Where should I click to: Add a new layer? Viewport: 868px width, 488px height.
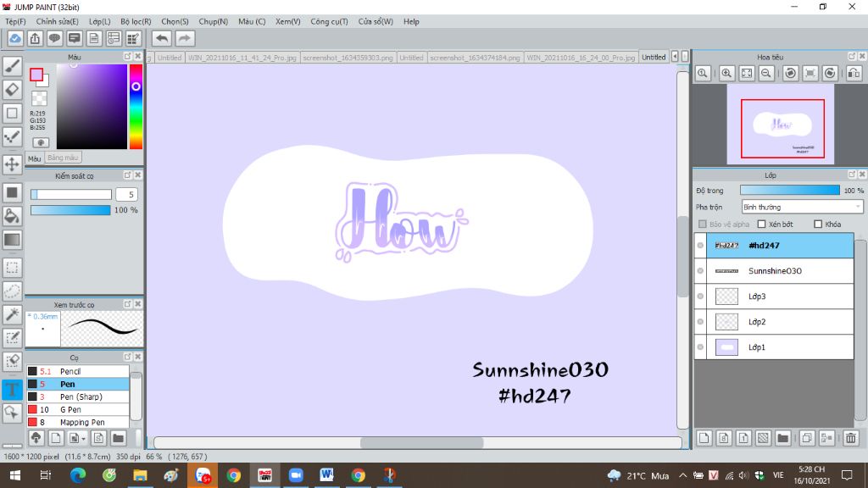coord(704,438)
